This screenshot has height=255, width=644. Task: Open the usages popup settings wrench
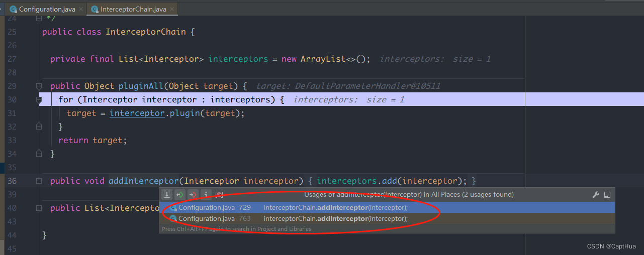(x=596, y=195)
